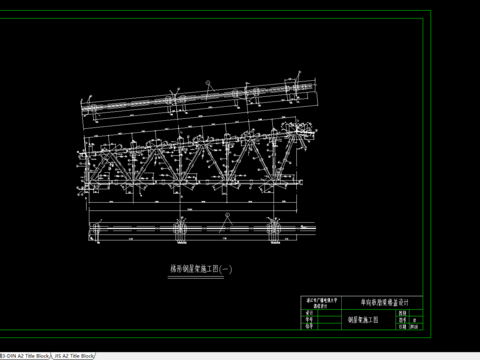The height and width of the screenshot is (360, 480).
Task: Select the bottom chord plan view strip
Action: coord(202,229)
